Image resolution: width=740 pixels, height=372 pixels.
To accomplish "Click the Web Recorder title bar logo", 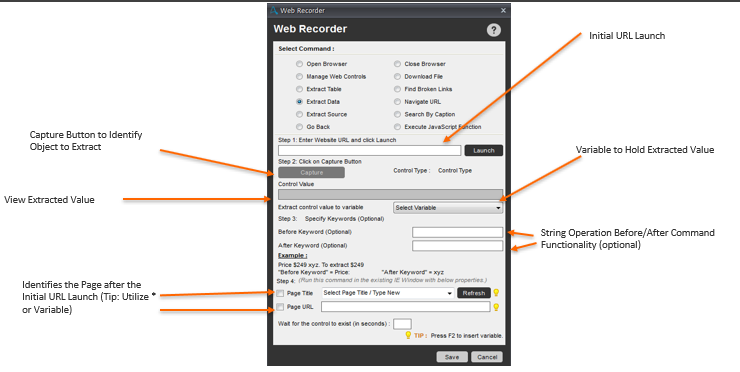I will (x=274, y=10).
